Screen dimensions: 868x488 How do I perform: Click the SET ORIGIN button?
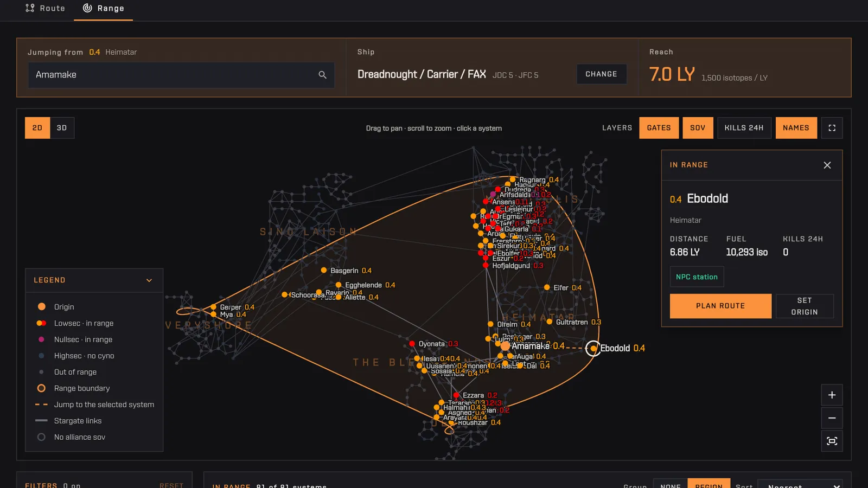(x=805, y=306)
